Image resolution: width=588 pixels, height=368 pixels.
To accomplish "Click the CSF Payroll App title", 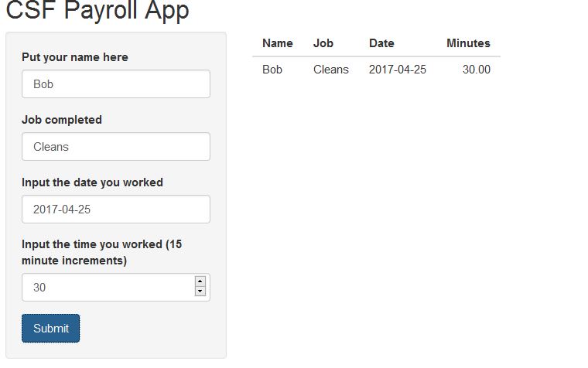I will pyautogui.click(x=97, y=10).
